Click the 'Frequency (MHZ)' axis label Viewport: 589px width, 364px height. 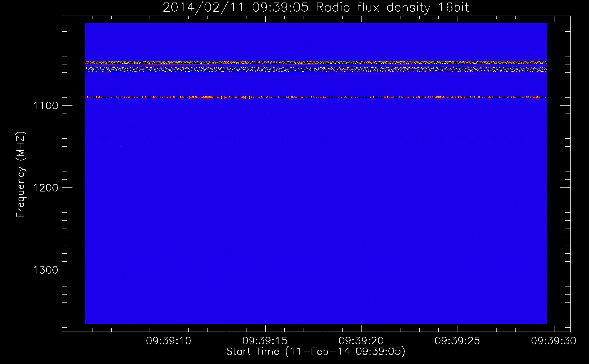click(x=21, y=175)
